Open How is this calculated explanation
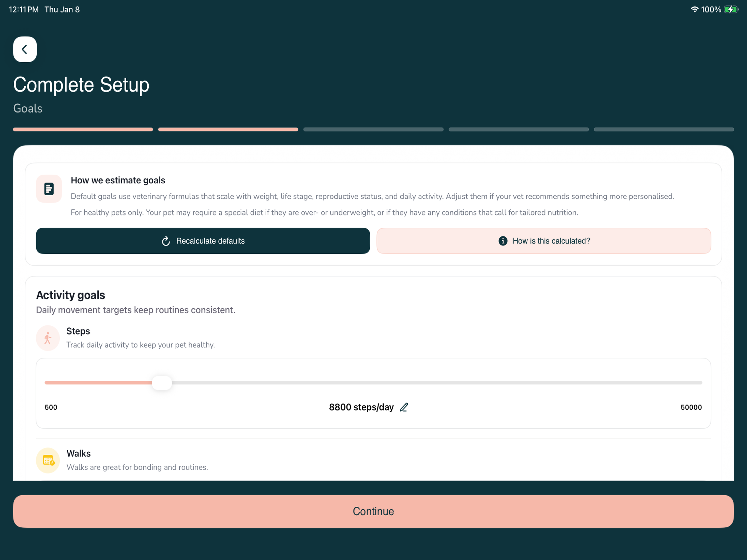The image size is (747, 560). coord(544,241)
